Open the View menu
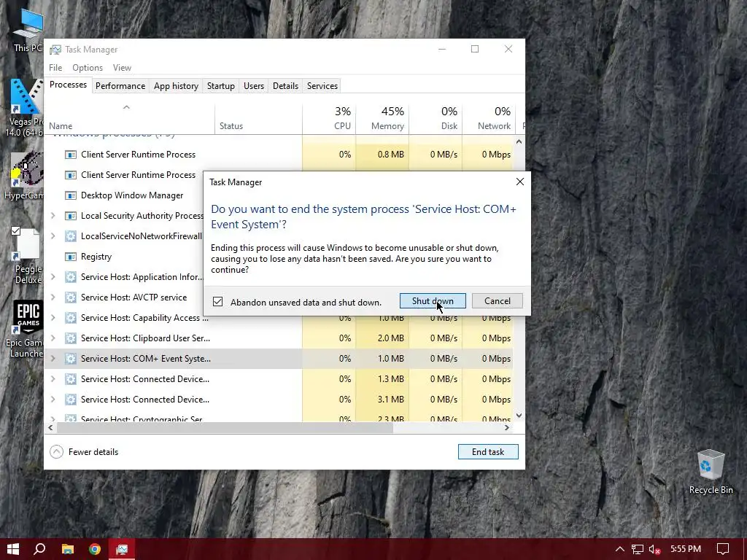747x560 pixels. coord(122,68)
